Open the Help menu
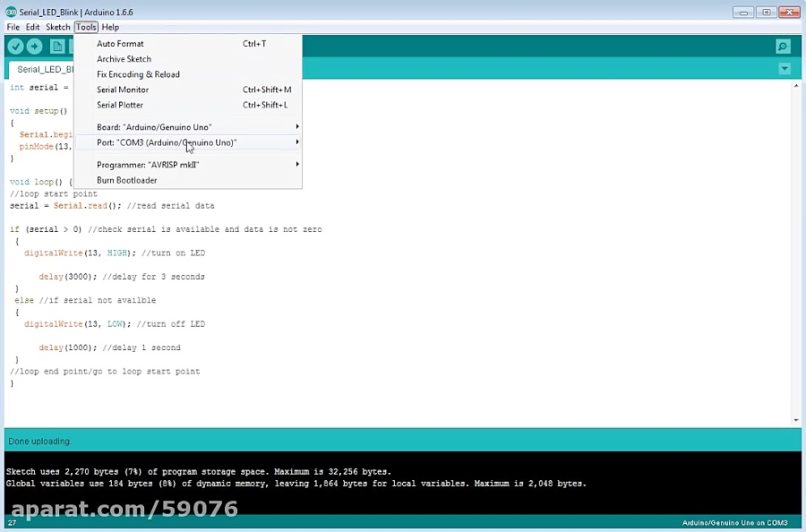The image size is (806, 532). click(x=110, y=27)
